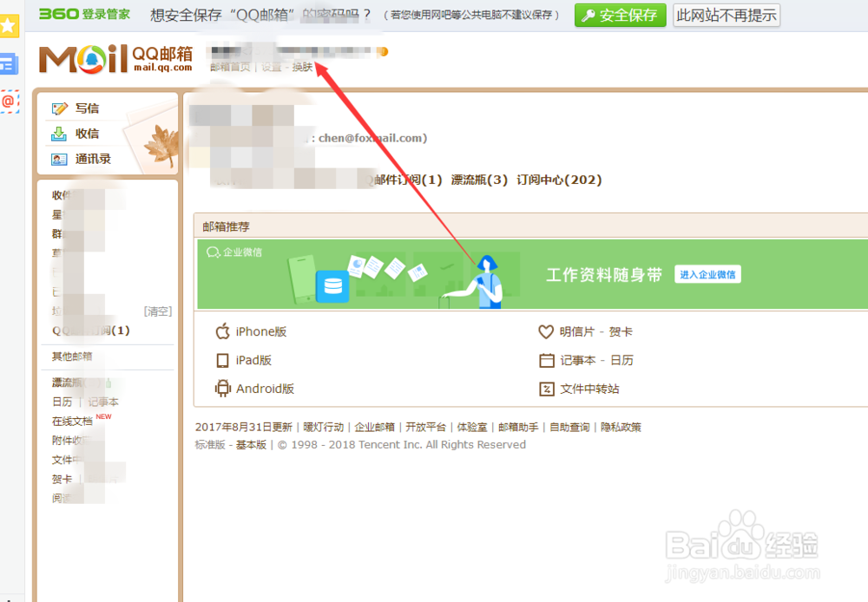The width and height of the screenshot is (868, 602).
Task: Click the tablet icon for iPad版
Action: pyautogui.click(x=222, y=360)
